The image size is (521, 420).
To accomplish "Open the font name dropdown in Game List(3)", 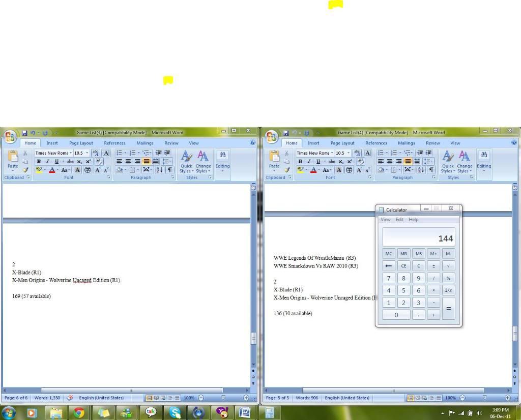I will pyautogui.click(x=71, y=153).
